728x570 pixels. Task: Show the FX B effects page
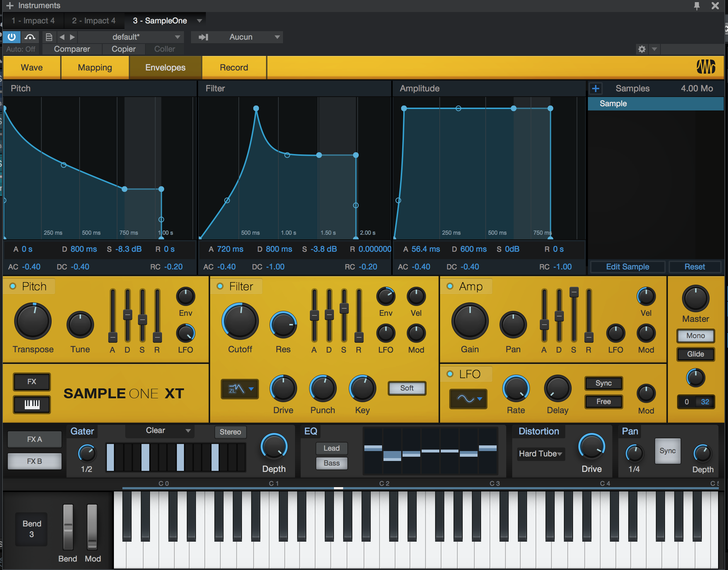[x=34, y=461]
